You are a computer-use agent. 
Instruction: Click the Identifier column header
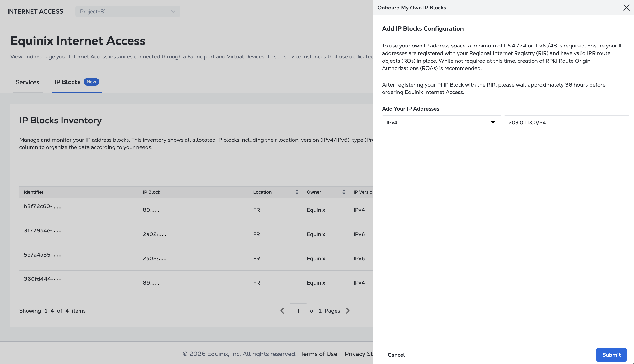(x=33, y=192)
